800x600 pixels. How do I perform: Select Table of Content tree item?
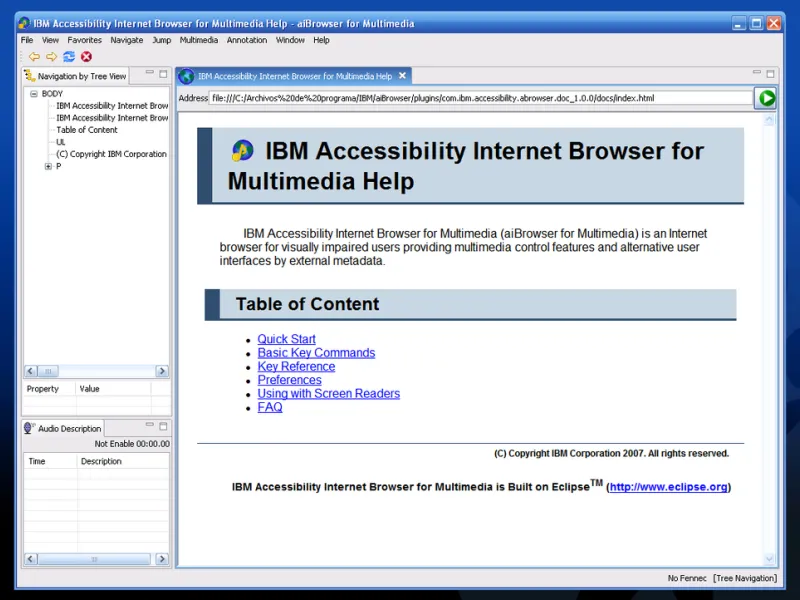click(87, 130)
